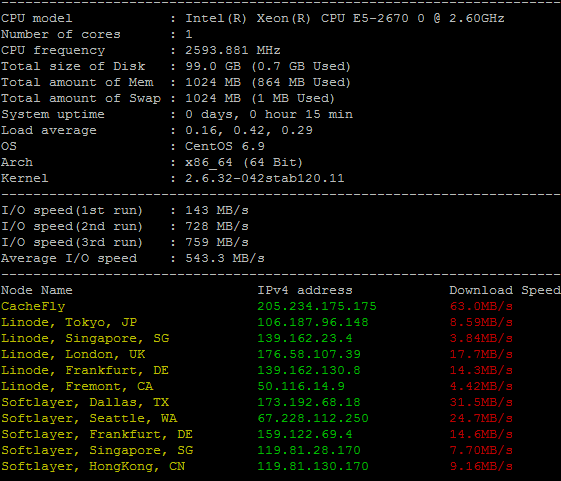Click the CacheFly node name
561x481 pixels.
click(x=33, y=307)
